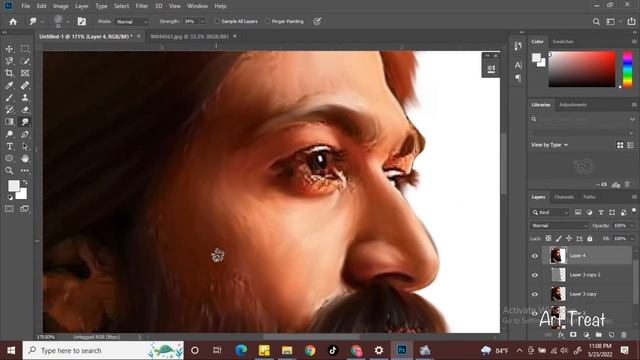This screenshot has width=640, height=360.
Task: Open Chrome from the taskbar
Action: (310, 350)
